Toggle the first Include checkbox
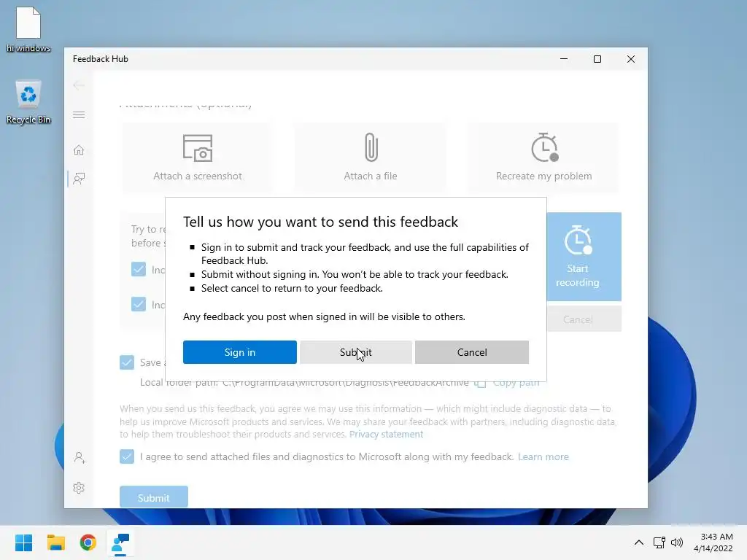The image size is (747, 560). [139, 269]
